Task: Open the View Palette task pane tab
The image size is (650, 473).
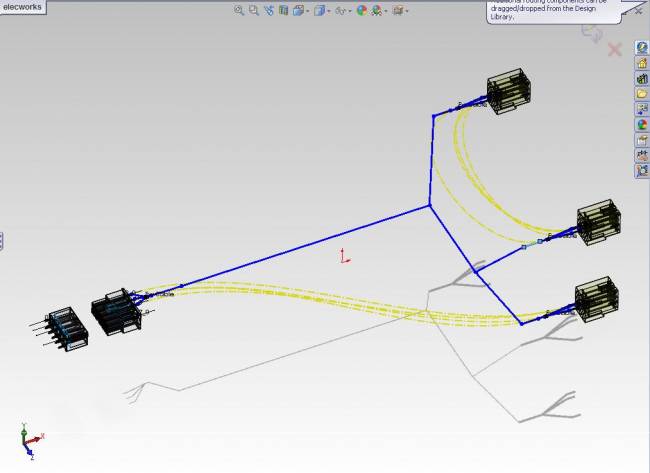Action: 642,109
